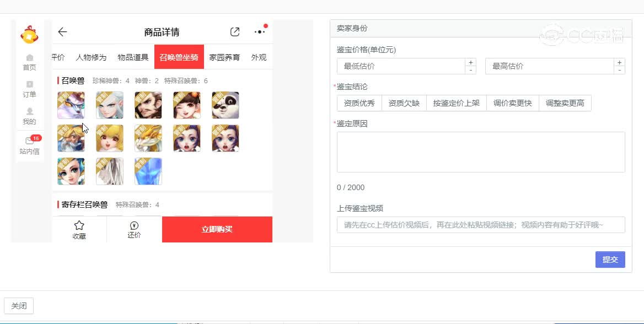Screen dimensions: 644x324
Task: Click the 关闭 button
Action: tap(19, 306)
